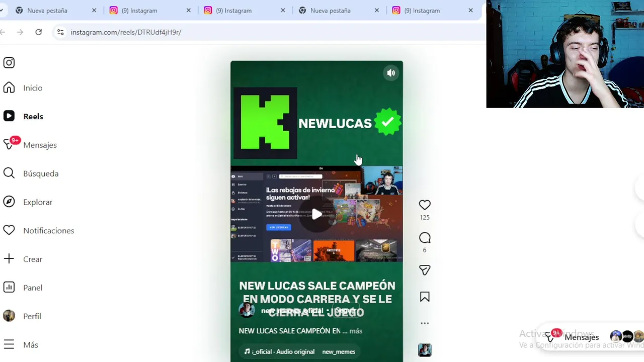Like the reel with heart icon
Screen dimensions: 644x362
point(425,205)
